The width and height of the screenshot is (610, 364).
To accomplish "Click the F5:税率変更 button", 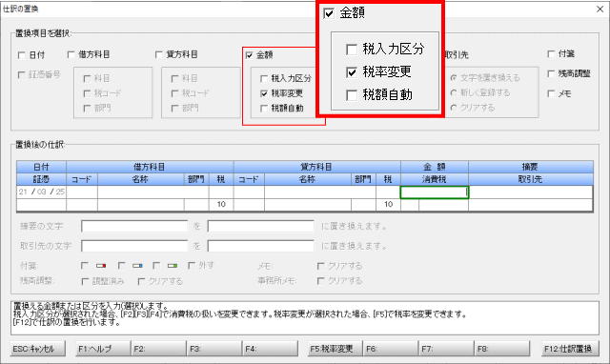I will (335, 349).
